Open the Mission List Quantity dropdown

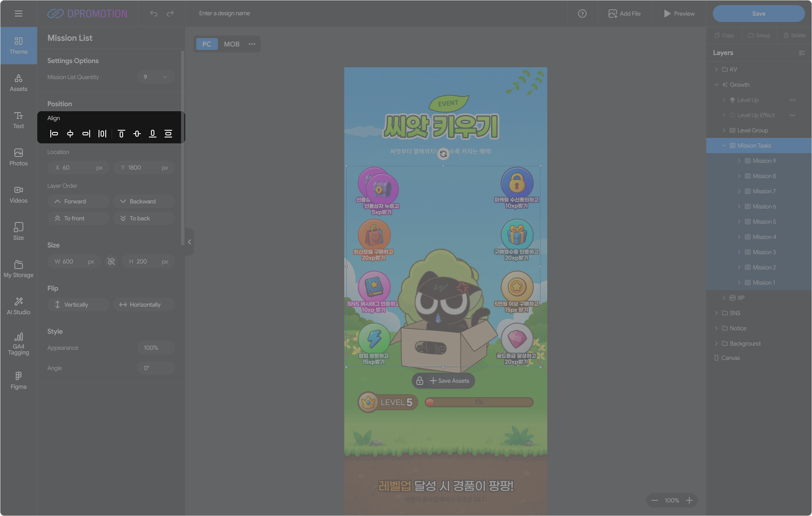tap(156, 77)
